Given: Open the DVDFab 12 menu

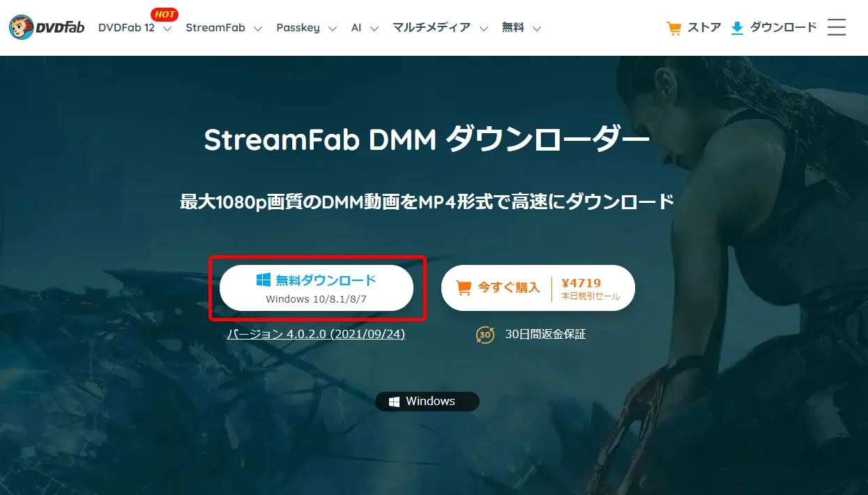Looking at the screenshot, I should pyautogui.click(x=126, y=28).
